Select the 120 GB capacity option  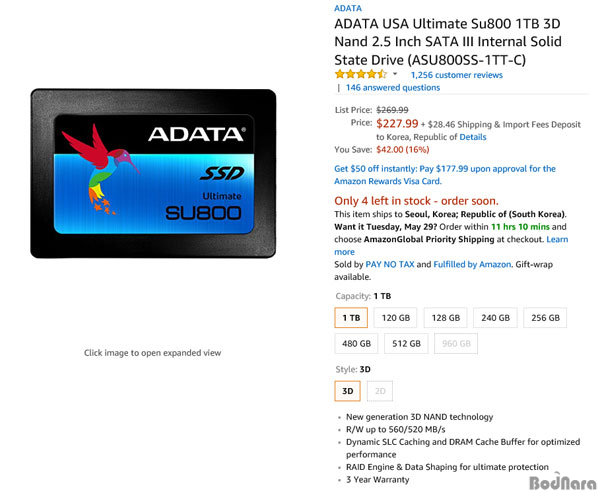(x=395, y=318)
